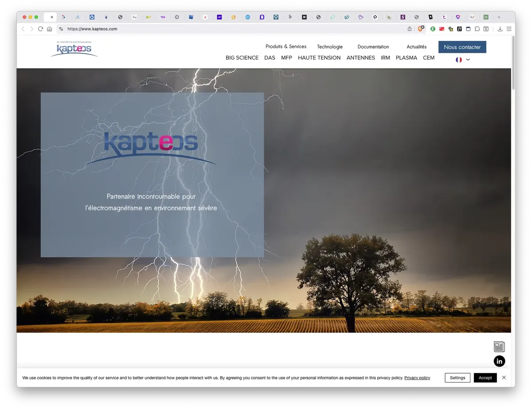
Task: Open the downloads arrow icon
Action: coord(500,29)
